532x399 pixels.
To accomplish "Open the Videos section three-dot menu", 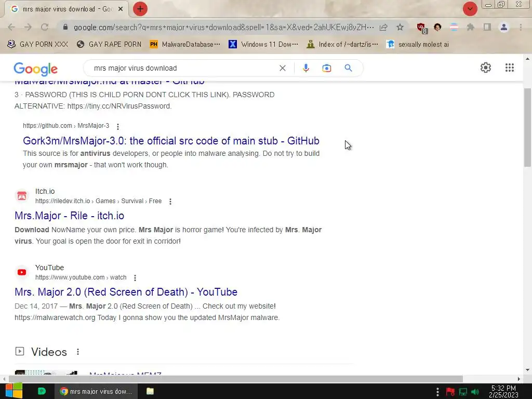I will tap(78, 352).
